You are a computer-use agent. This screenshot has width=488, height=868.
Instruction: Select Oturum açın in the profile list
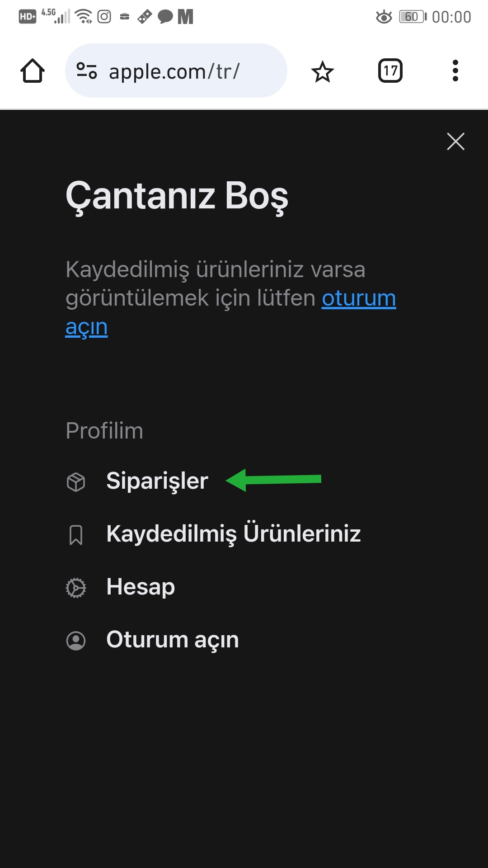[172, 640]
